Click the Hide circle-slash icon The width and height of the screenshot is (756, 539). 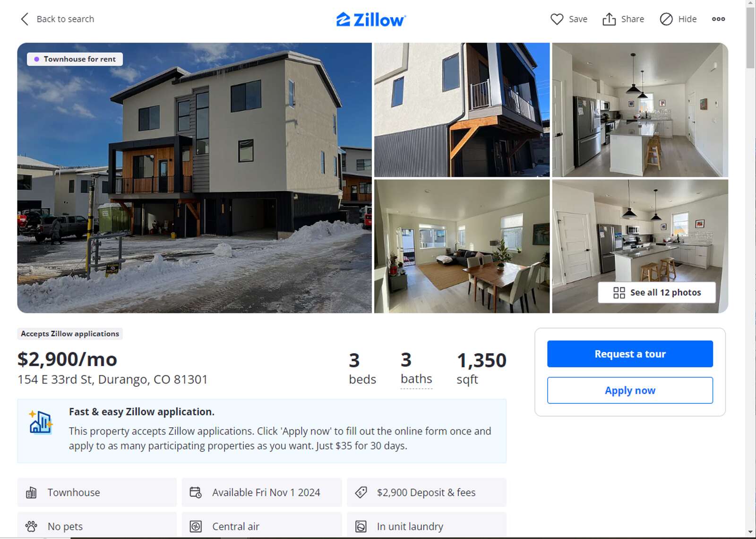[x=666, y=19]
